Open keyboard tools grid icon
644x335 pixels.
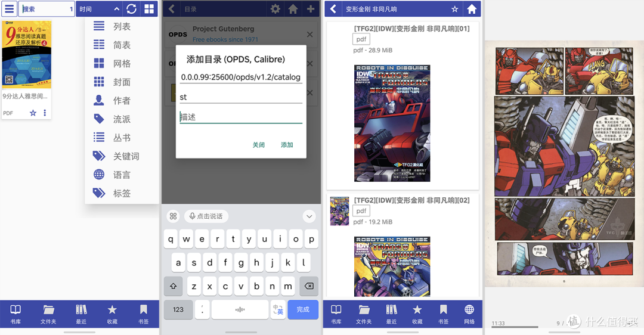tap(174, 216)
